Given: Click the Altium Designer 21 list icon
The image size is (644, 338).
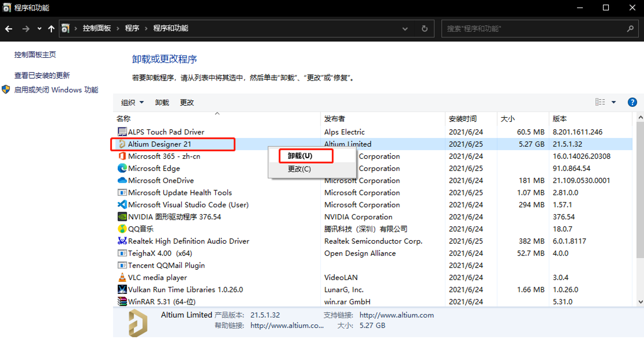Looking at the screenshot, I should point(122,144).
